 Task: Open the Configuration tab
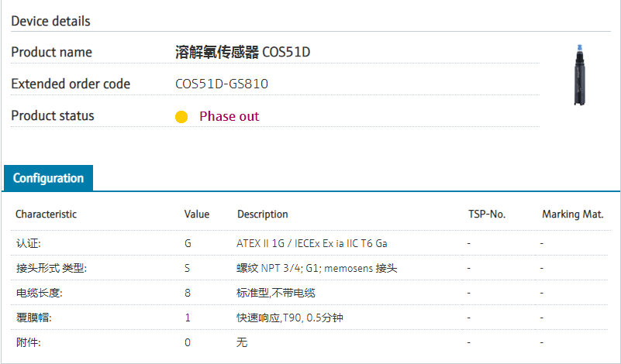pyautogui.click(x=48, y=178)
